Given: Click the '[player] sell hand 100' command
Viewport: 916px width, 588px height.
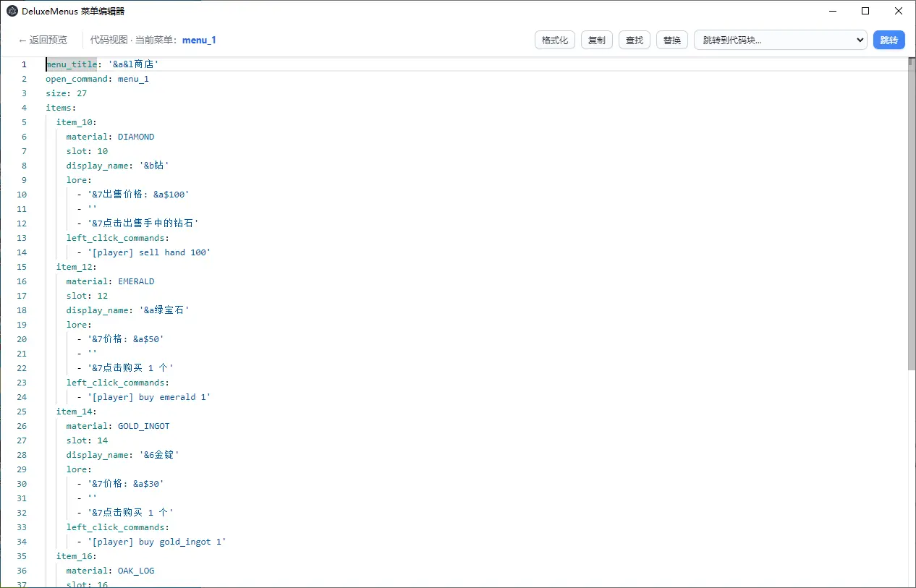Looking at the screenshot, I should tap(143, 252).
